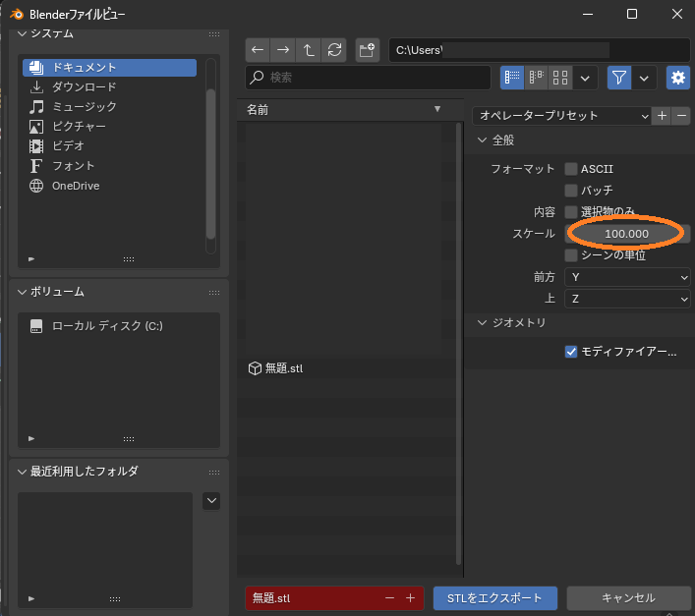This screenshot has width=695, height=616.
Task: Open ローカル ディスク (C:) volume
Action: coord(119,326)
